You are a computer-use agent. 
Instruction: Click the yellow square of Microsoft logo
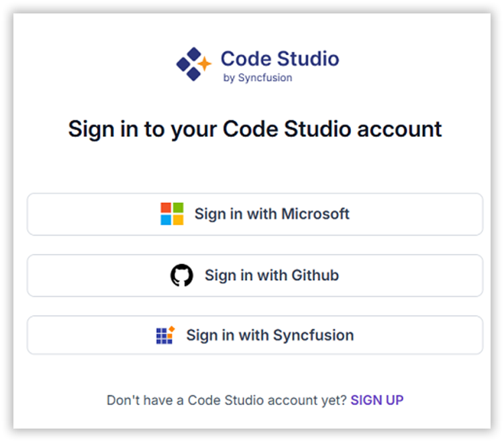click(179, 220)
